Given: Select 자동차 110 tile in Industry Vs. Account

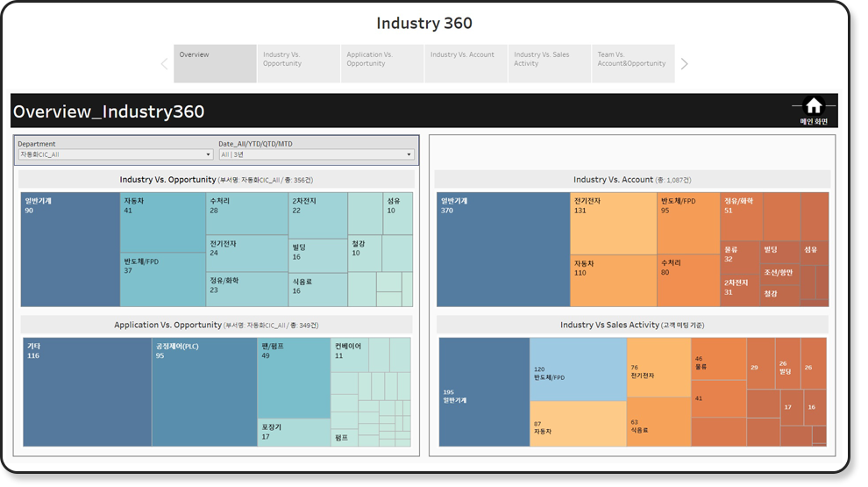Looking at the screenshot, I should tap(614, 281).
